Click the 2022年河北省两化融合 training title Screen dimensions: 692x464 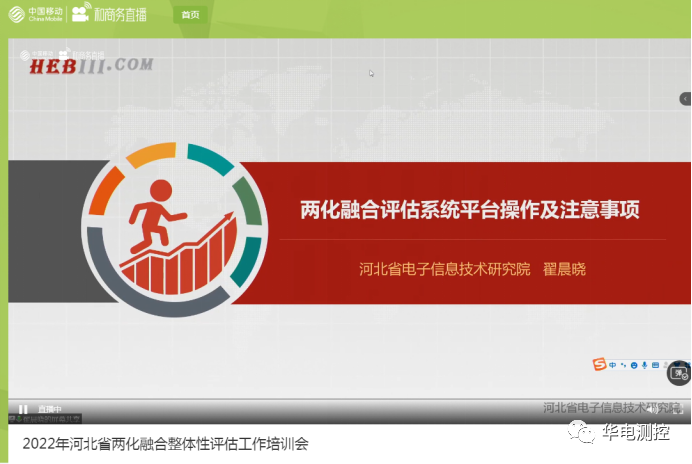166,443
